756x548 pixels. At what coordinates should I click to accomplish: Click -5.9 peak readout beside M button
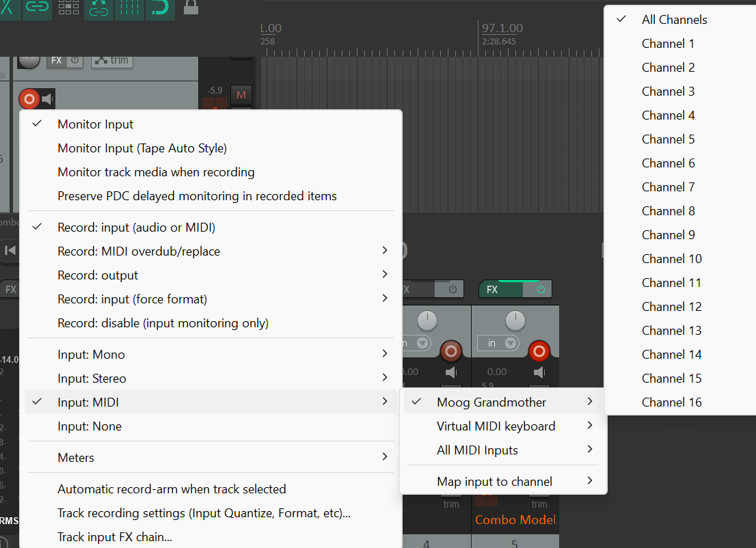coord(215,90)
